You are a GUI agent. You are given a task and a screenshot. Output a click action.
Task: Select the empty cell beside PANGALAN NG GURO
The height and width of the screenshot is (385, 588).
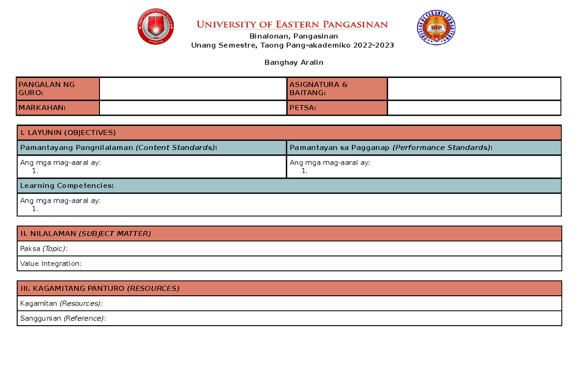(x=193, y=89)
